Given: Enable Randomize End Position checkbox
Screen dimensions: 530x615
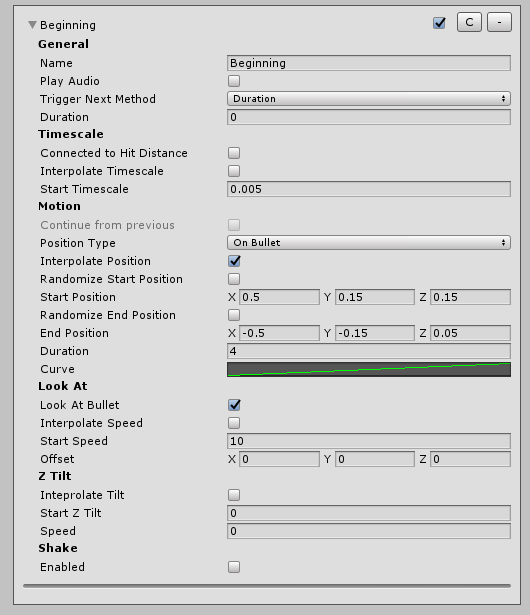Looking at the screenshot, I should 234,315.
